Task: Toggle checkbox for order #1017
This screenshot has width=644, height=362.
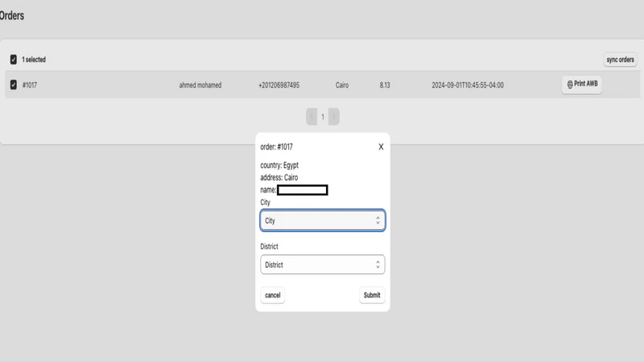Action: coord(14,85)
